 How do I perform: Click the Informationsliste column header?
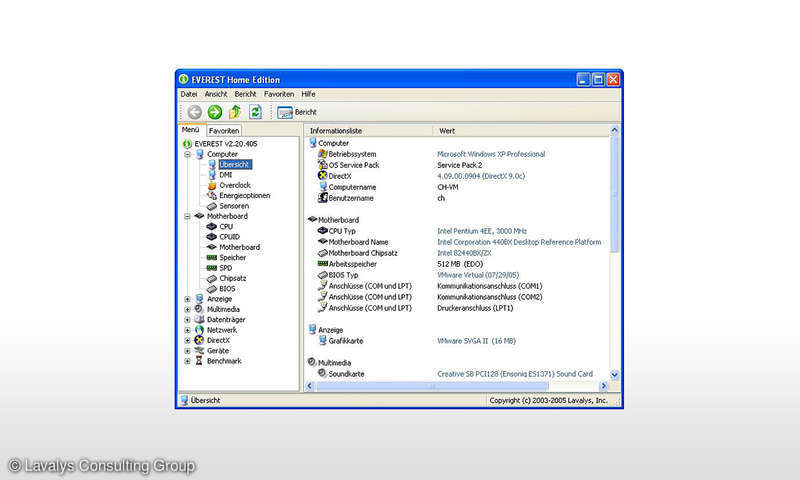(x=336, y=131)
